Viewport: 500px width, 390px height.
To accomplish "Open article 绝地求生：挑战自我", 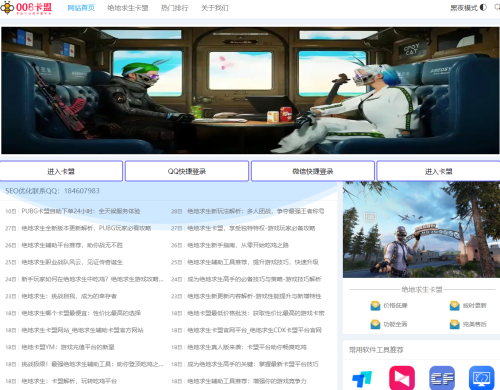I will [69, 296].
